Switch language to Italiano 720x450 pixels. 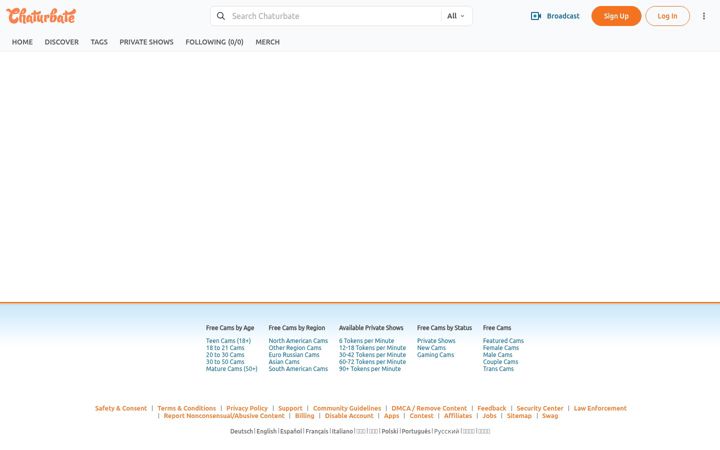(343, 431)
